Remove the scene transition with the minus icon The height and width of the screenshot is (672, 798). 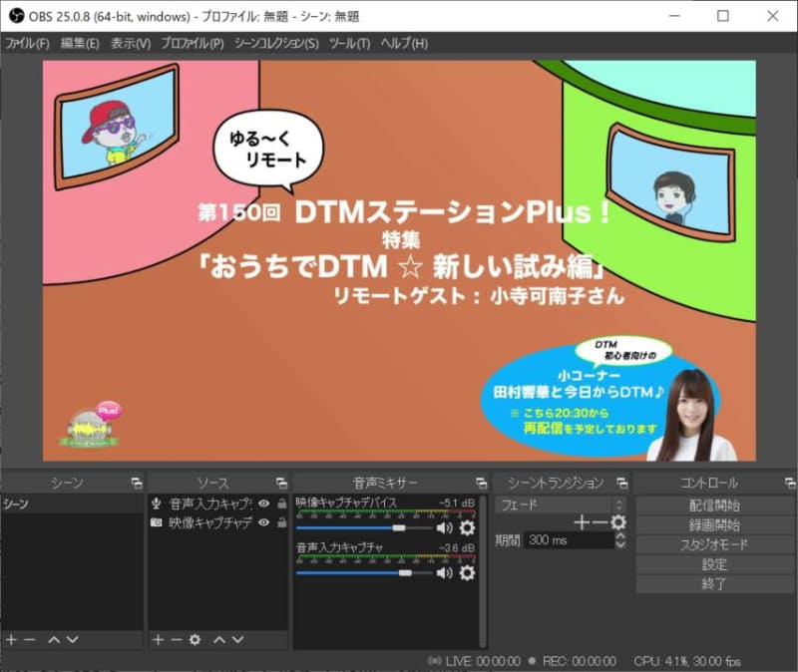coord(600,521)
